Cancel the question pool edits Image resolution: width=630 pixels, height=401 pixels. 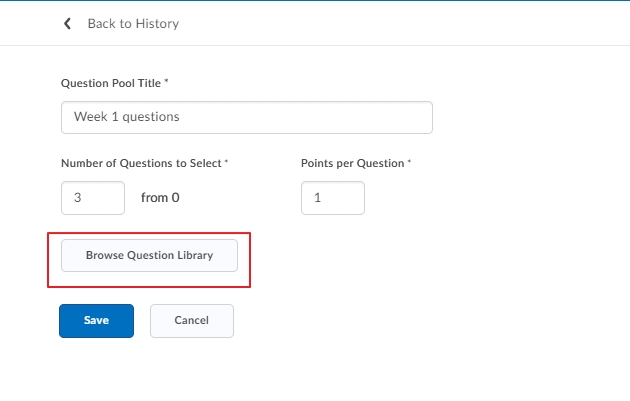click(192, 321)
